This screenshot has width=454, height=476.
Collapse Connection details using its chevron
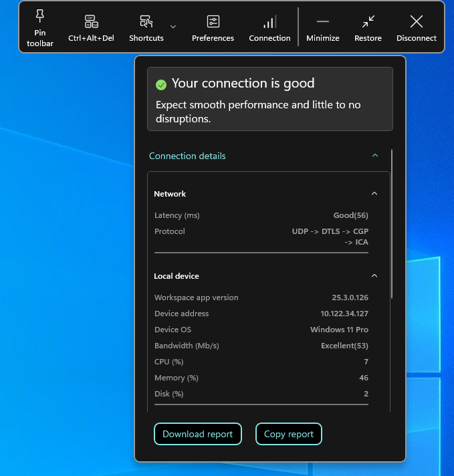click(x=374, y=156)
